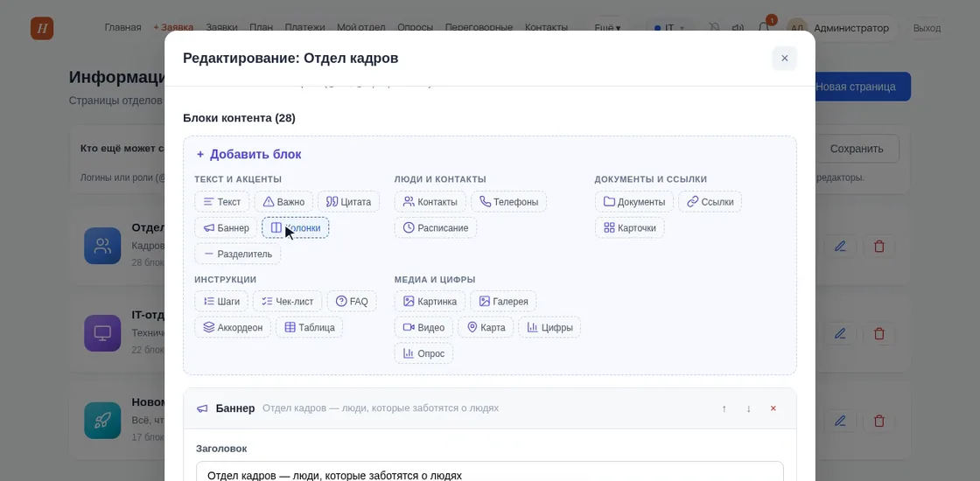Insert an Аккордеон accordion block
The image size is (980, 481).
click(233, 327)
